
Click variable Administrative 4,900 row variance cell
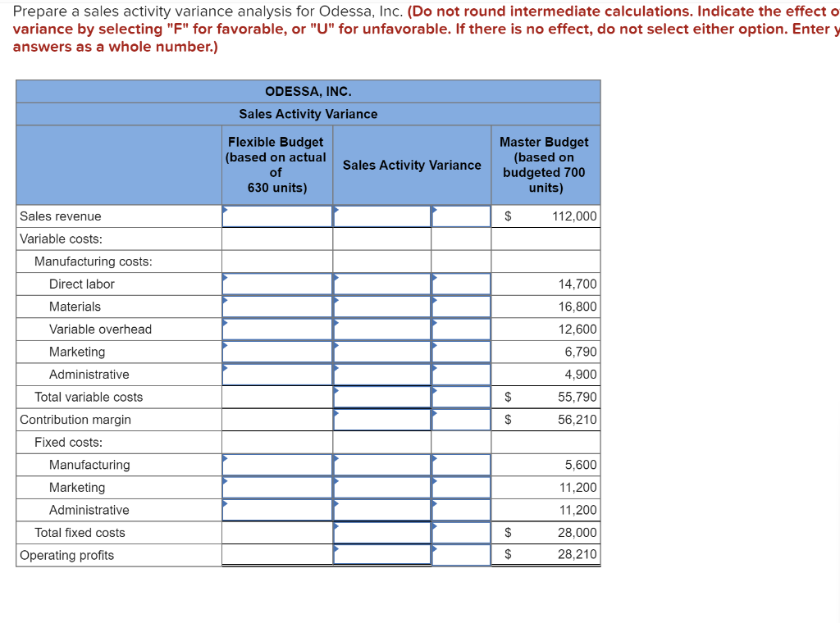click(382, 375)
